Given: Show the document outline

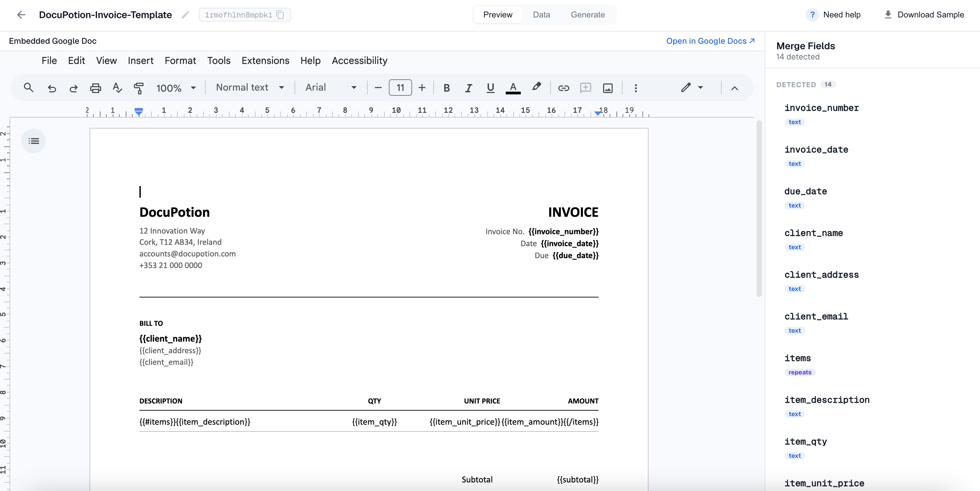Looking at the screenshot, I should [33, 141].
